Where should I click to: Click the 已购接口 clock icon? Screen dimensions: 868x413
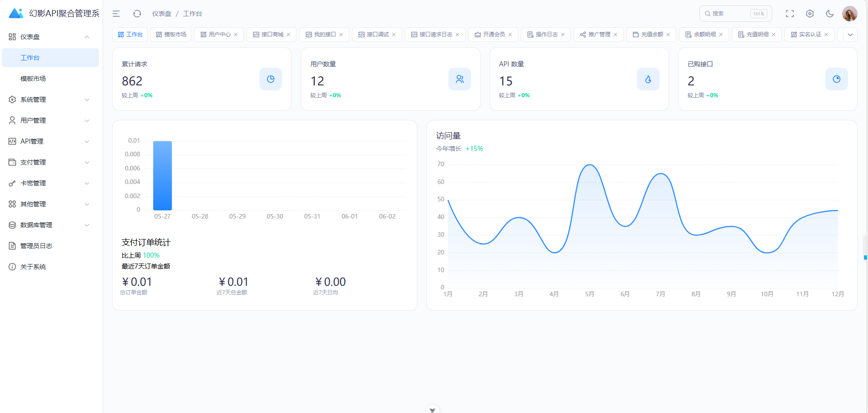click(x=837, y=79)
